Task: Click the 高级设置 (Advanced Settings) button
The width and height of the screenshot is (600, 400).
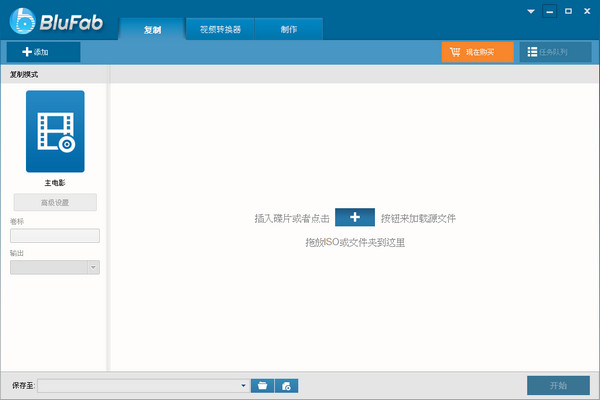Action: [55, 202]
